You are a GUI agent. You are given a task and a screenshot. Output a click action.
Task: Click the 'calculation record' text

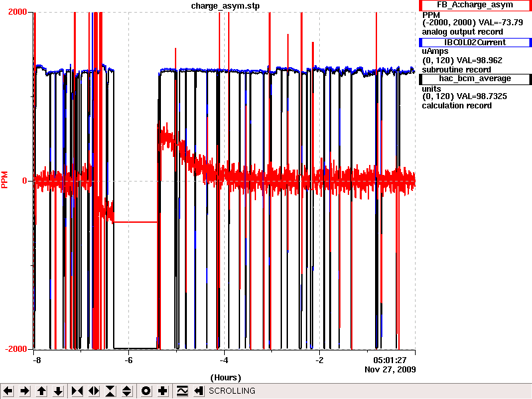point(457,106)
